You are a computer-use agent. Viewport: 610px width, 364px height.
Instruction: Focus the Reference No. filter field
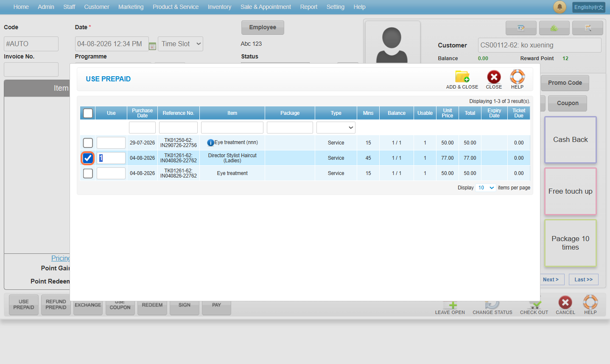[178, 128]
